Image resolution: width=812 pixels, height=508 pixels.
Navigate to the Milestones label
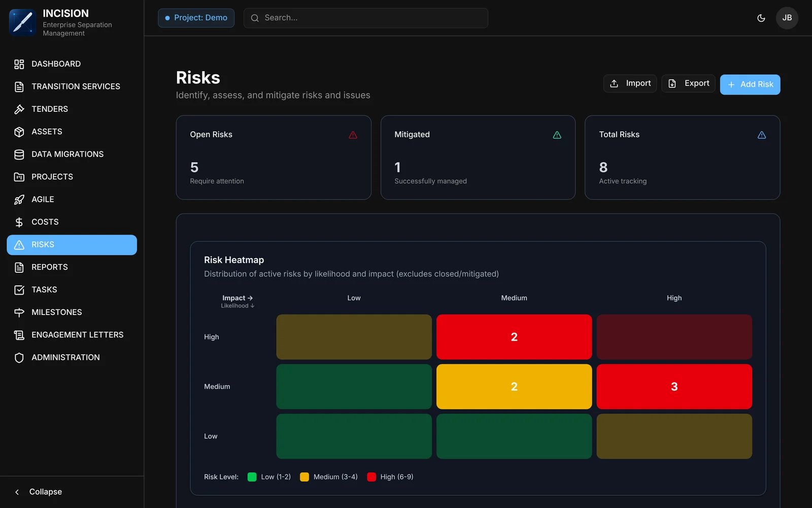click(57, 312)
